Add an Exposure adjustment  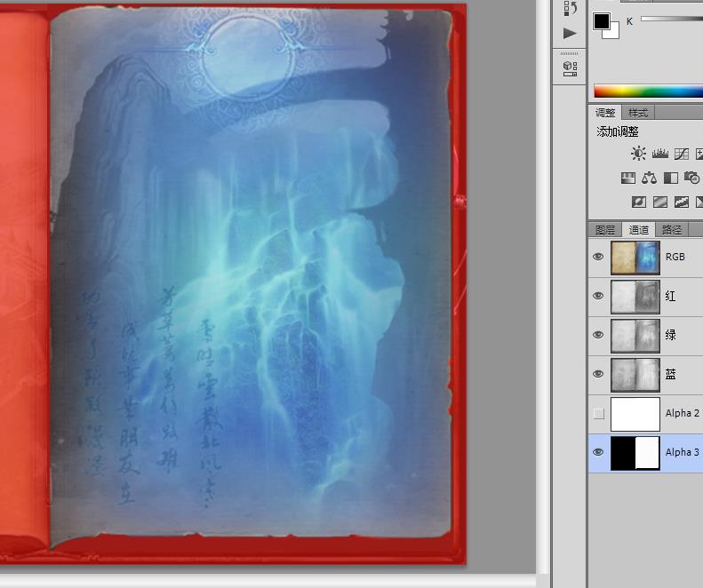(x=699, y=155)
